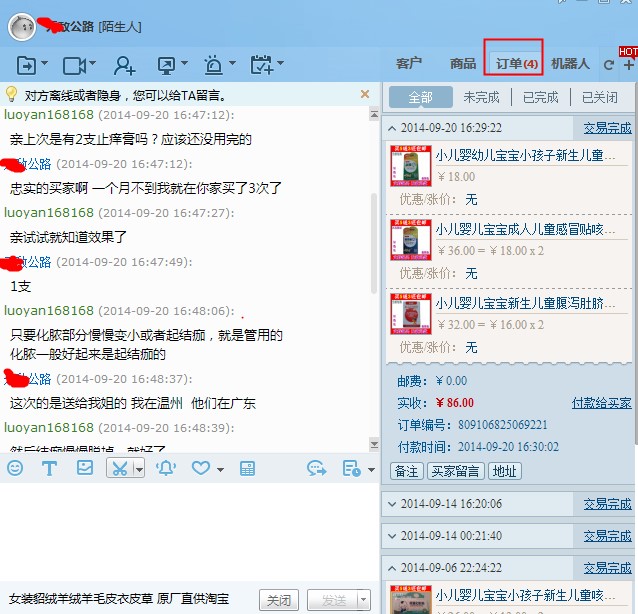The image size is (638, 614).
Task: Click the send file icon in top toolbar
Action: tap(26, 65)
